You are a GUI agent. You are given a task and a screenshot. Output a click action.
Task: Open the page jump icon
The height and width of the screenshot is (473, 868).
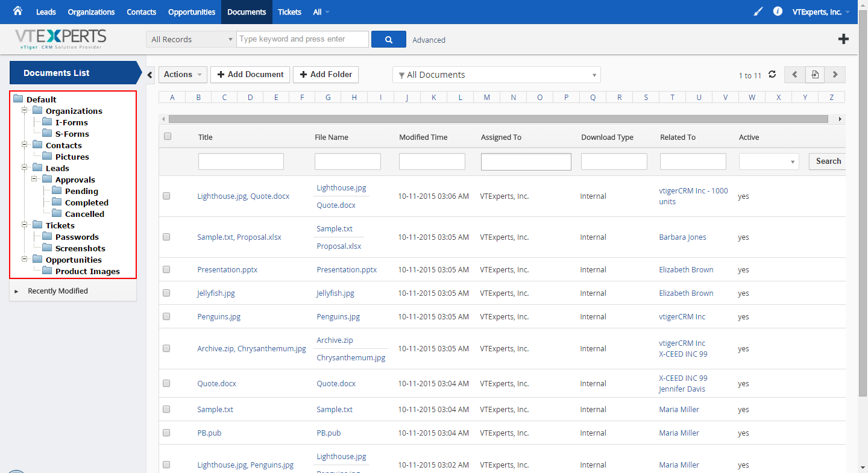[815, 75]
